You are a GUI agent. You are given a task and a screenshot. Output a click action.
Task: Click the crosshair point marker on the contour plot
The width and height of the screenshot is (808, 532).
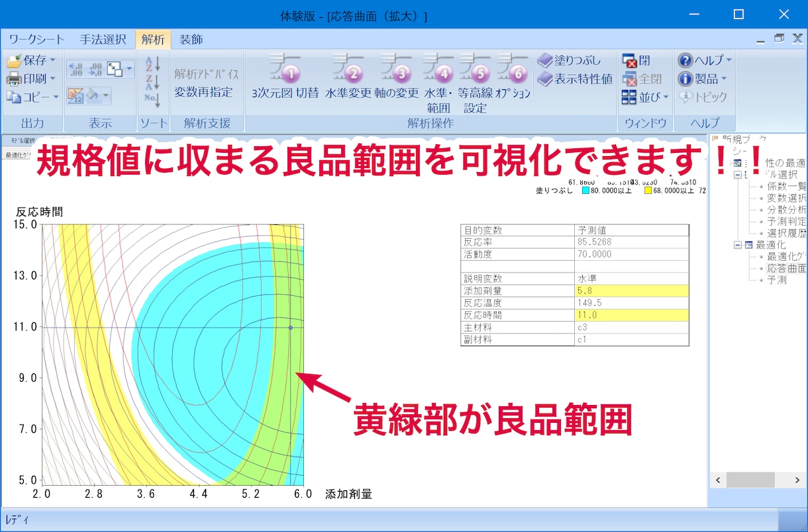click(x=290, y=328)
